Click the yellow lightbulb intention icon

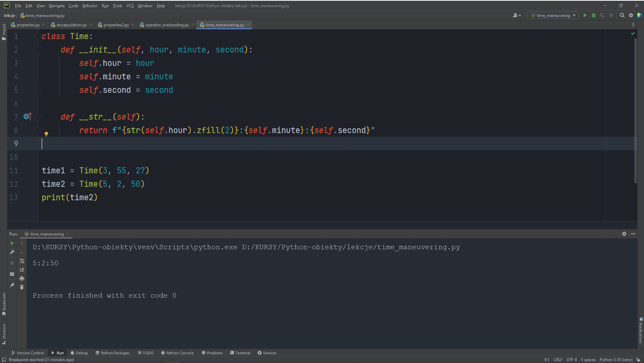46,134
